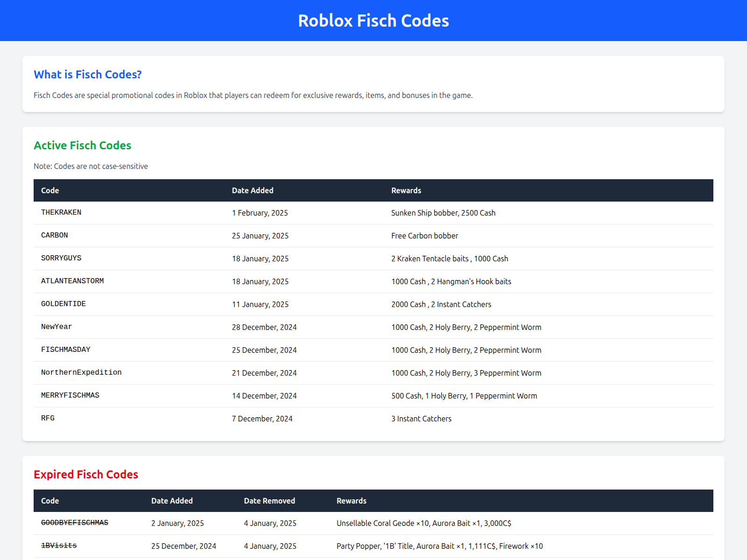Click the 25 December, 2024 date for FISCHMASDAY
The image size is (747, 560).
[x=264, y=350]
